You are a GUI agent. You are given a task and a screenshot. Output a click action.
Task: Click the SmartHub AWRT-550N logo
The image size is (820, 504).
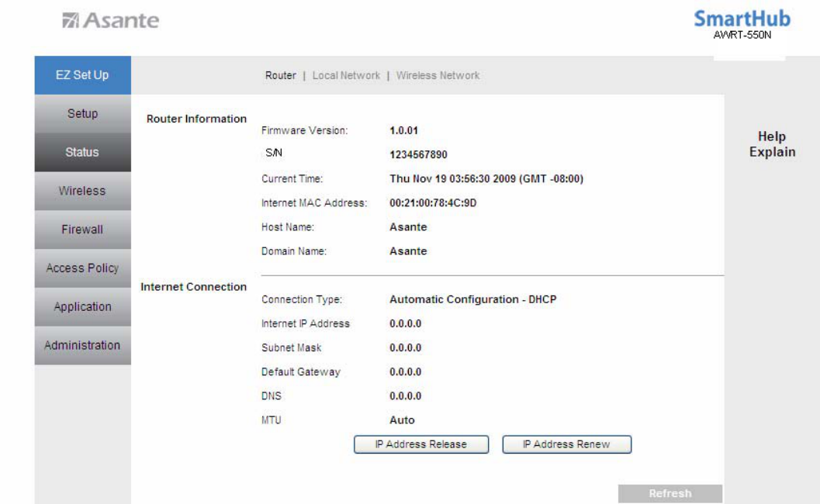(742, 25)
